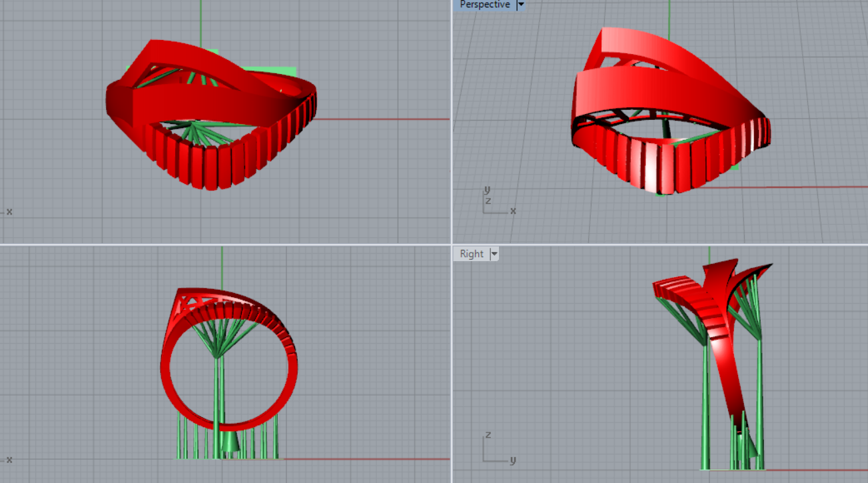Select the green cone support under the ring
Screen dimensions: 868x483
[229, 442]
